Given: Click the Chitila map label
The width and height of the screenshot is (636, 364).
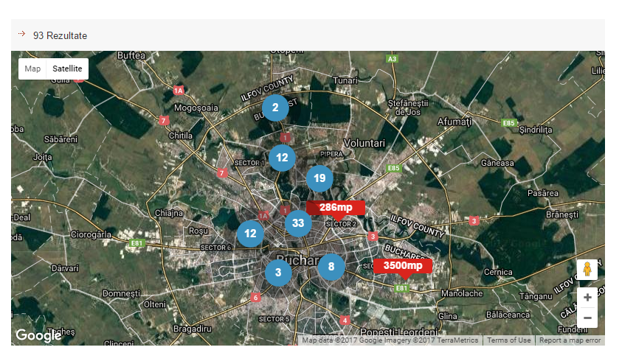Looking at the screenshot, I should 181,136.
